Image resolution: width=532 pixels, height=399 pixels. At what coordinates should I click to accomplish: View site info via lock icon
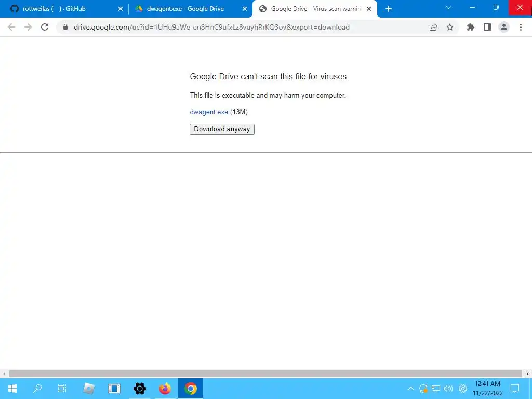(65, 27)
